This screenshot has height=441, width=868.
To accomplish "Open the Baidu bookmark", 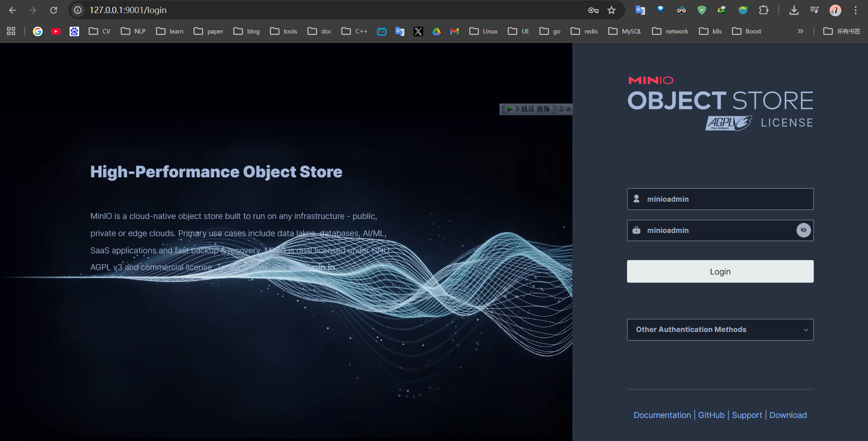I will (74, 31).
